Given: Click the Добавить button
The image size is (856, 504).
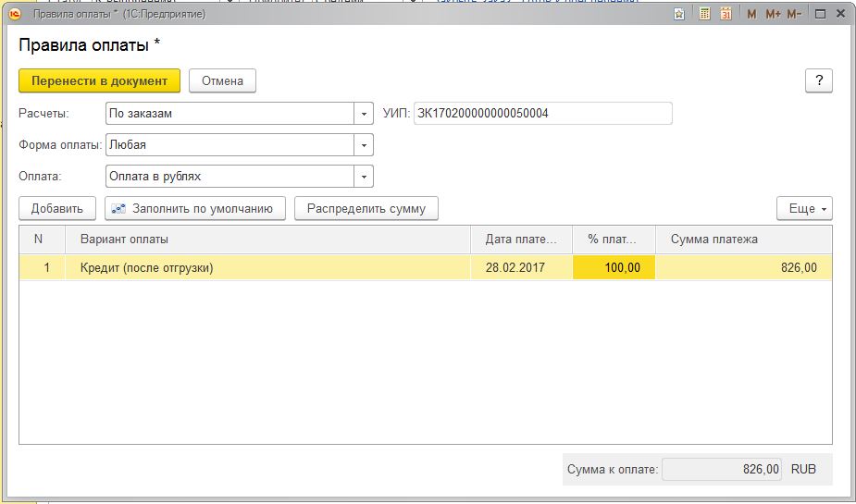Looking at the screenshot, I should coord(57,208).
